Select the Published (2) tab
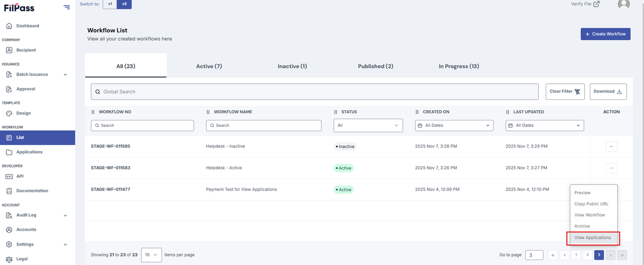 pyautogui.click(x=376, y=66)
